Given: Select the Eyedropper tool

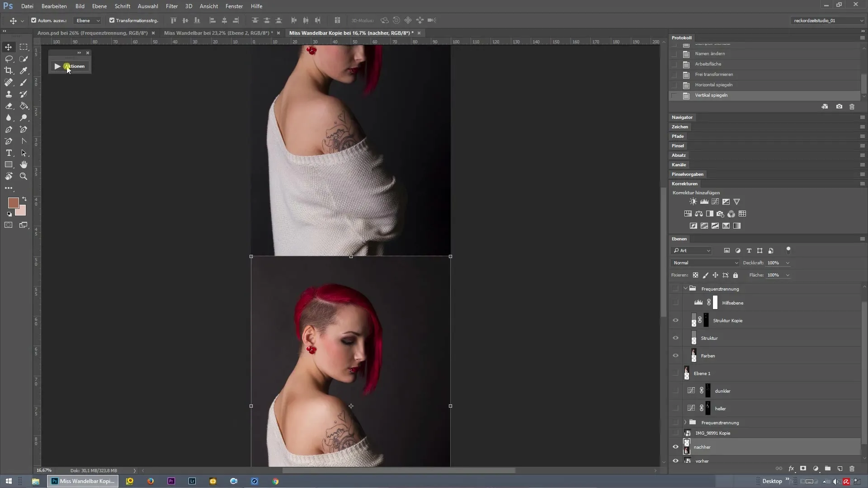Looking at the screenshot, I should [24, 70].
